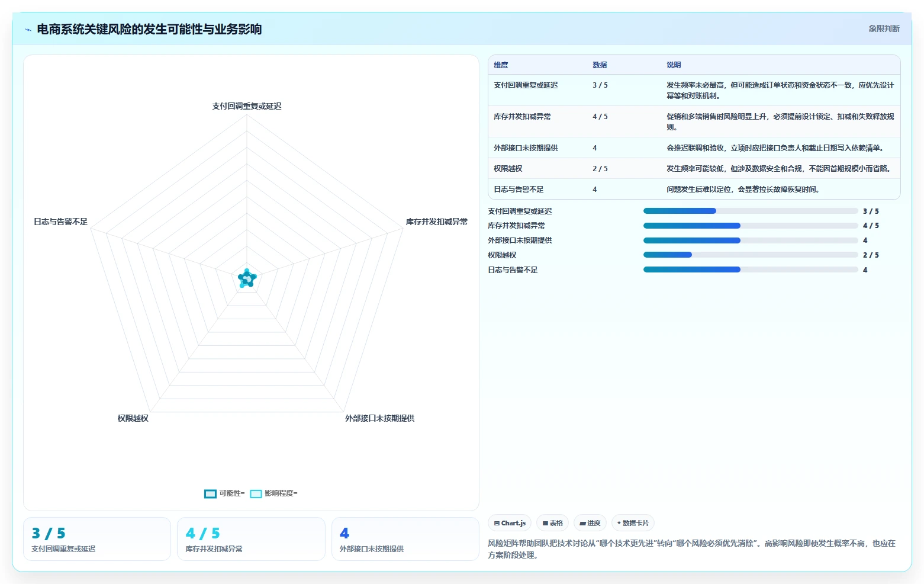The image size is (924, 584).
Task: Click the 权限越权 label in the progress list
Action: point(502,255)
